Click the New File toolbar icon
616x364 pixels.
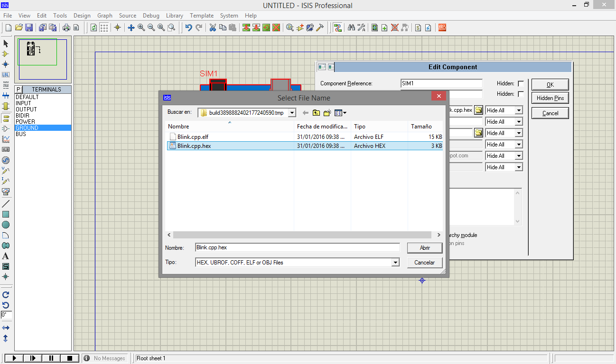pos(8,27)
